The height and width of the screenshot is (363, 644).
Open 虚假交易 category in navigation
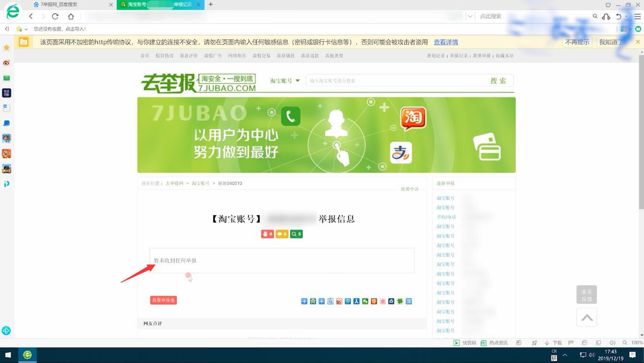point(261,56)
